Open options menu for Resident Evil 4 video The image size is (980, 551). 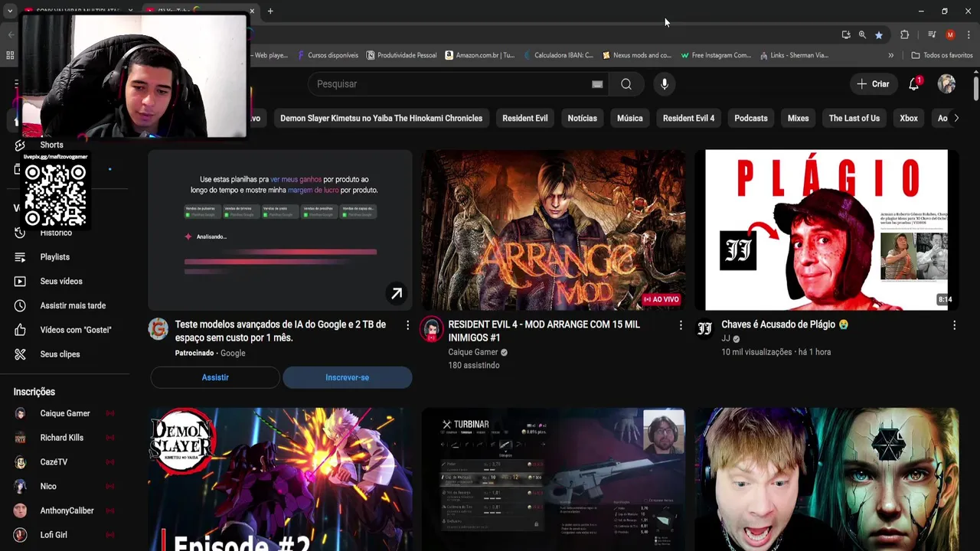(681, 325)
